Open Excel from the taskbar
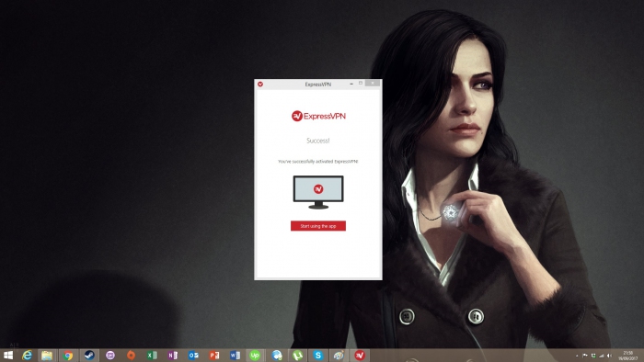Viewport: 644px width, 362px height. 152,355
